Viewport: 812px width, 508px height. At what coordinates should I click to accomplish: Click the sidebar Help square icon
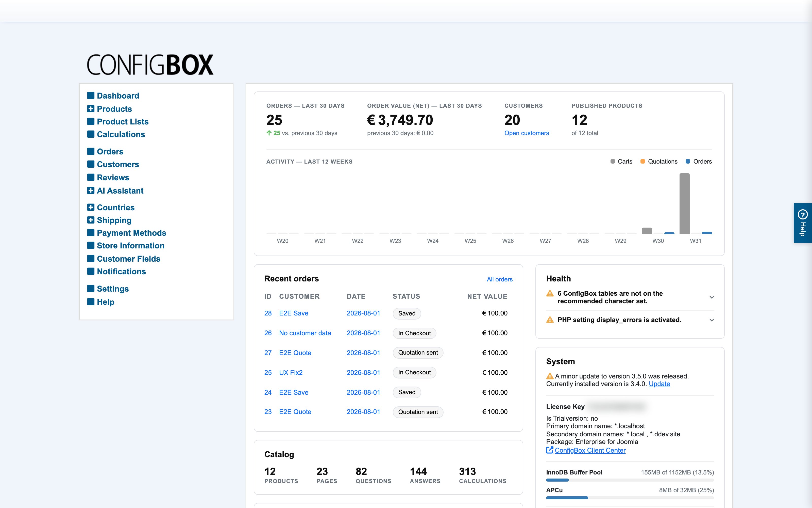coord(91,302)
